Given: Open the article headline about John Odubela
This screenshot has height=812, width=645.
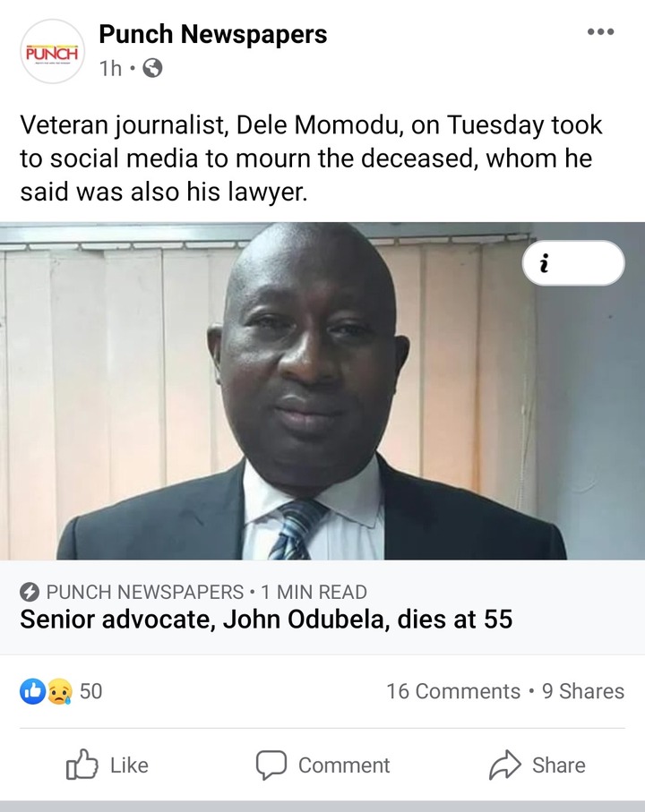Looking at the screenshot, I should pyautogui.click(x=266, y=620).
